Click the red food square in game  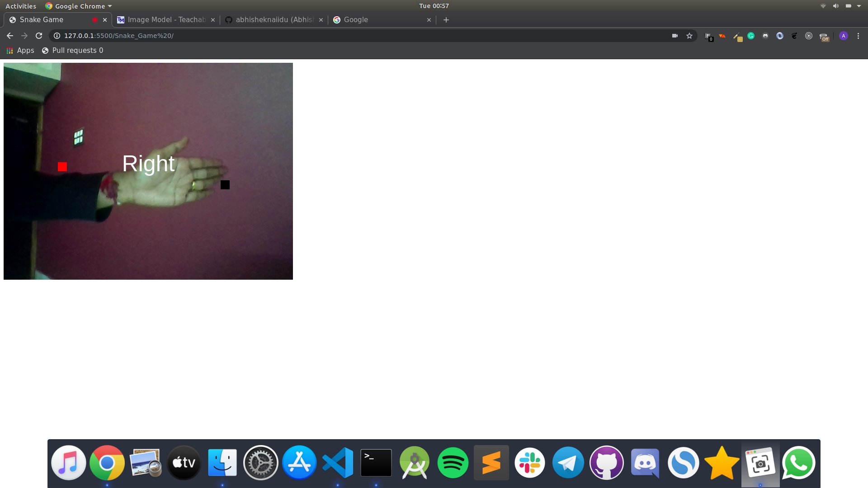62,167
